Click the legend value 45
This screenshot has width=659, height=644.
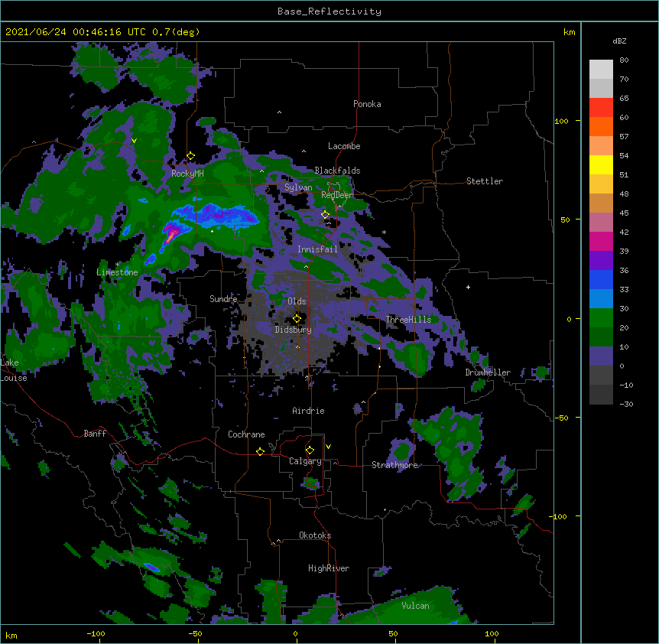[x=624, y=213]
